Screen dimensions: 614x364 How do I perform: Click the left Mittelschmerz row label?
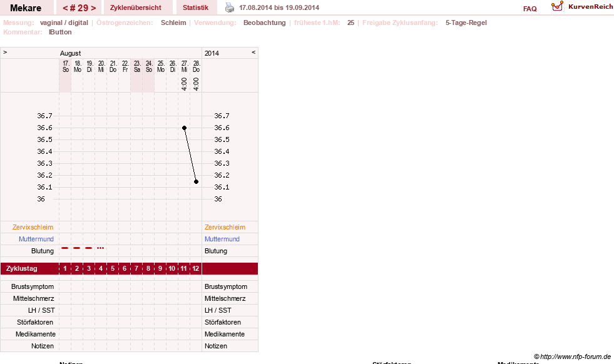(x=33, y=298)
